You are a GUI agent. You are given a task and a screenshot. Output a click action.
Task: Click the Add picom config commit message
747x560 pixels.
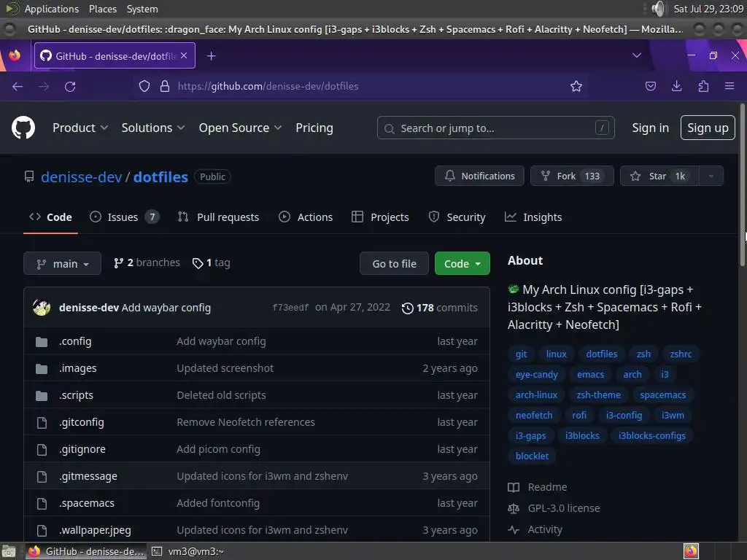click(218, 449)
